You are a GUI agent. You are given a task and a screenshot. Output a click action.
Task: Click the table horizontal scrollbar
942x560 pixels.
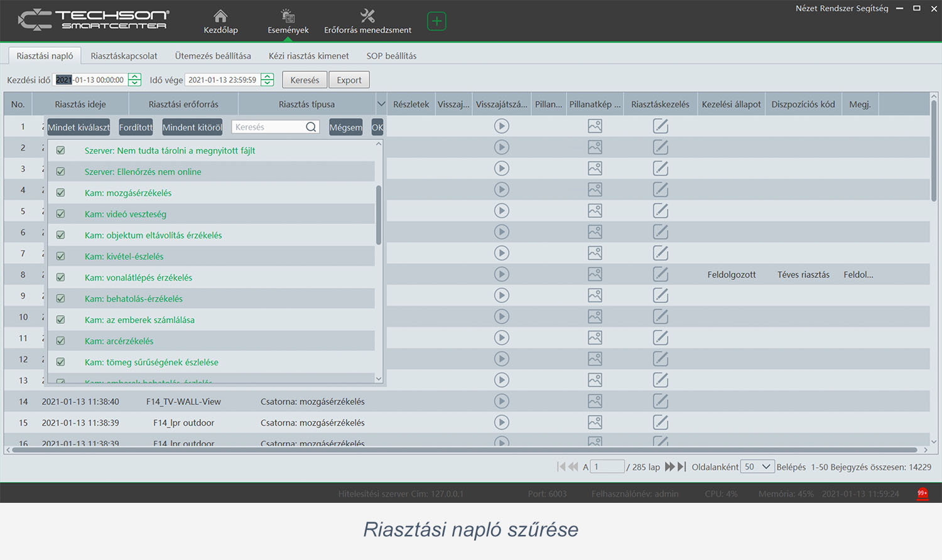pos(465,450)
